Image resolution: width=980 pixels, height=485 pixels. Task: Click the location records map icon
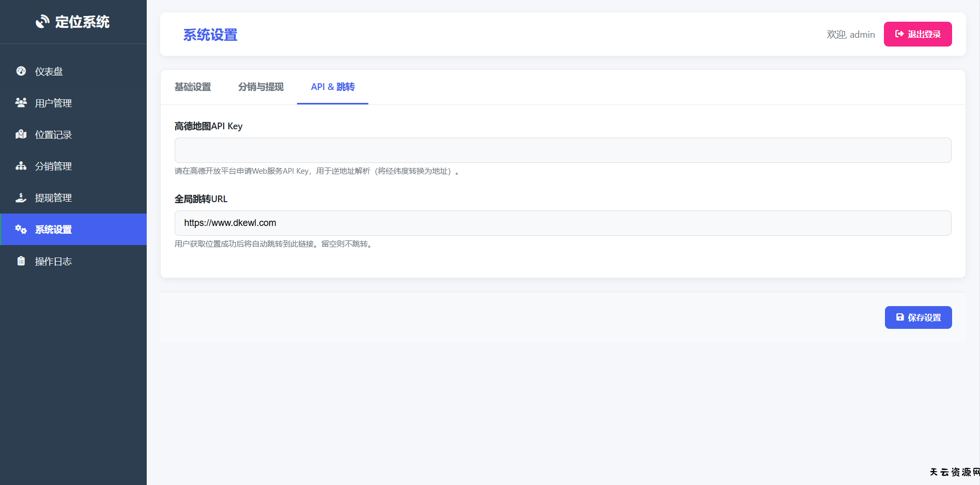click(21, 134)
